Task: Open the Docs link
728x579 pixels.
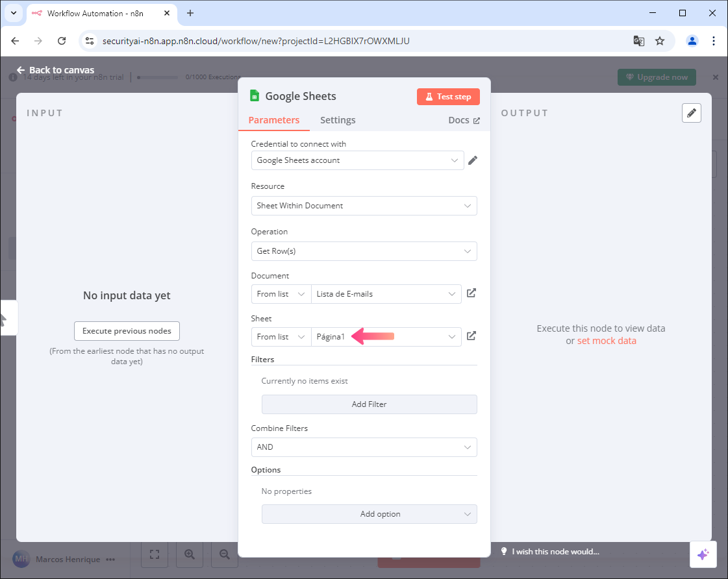Action: coord(464,120)
